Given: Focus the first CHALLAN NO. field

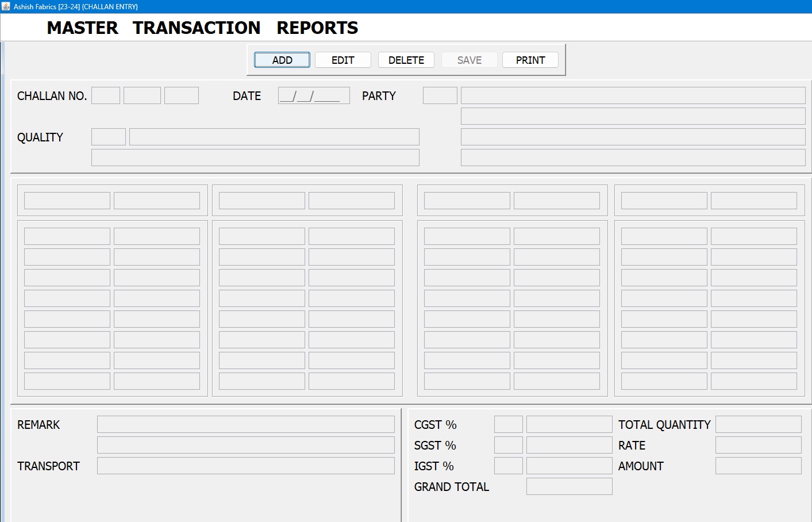Looking at the screenshot, I should click(106, 95).
